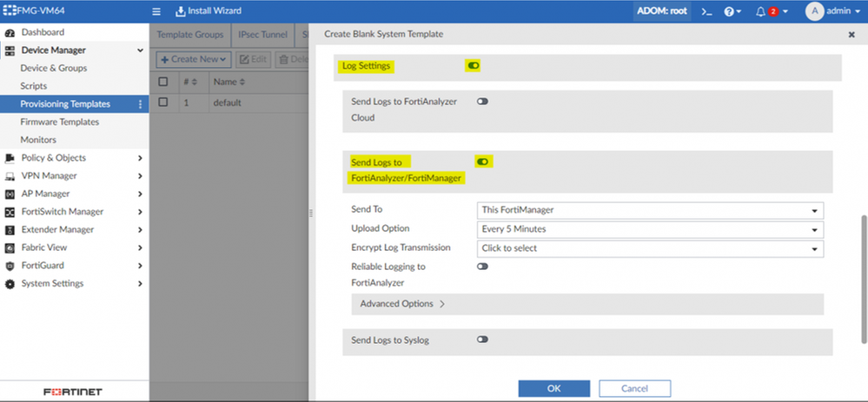Image resolution: width=868 pixels, height=402 pixels.
Task: Click the Dashboard sidebar icon
Action: coord(10,32)
